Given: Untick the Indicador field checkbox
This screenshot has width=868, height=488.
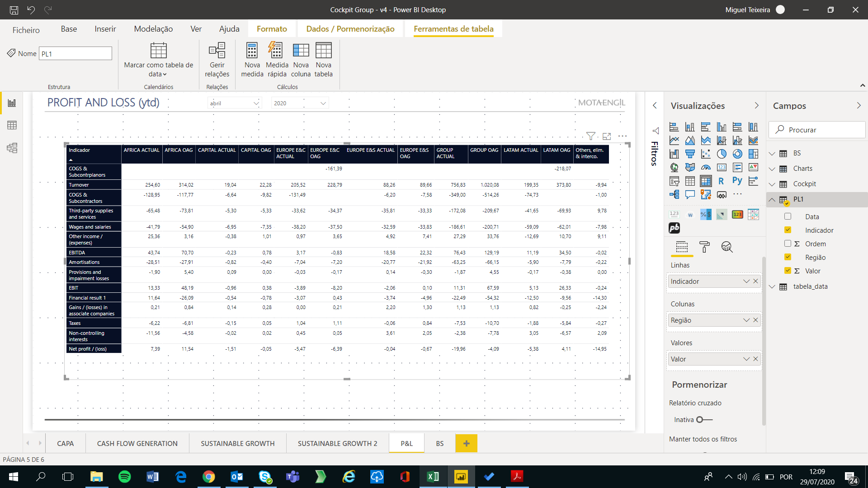Looking at the screenshot, I should [x=788, y=230].
